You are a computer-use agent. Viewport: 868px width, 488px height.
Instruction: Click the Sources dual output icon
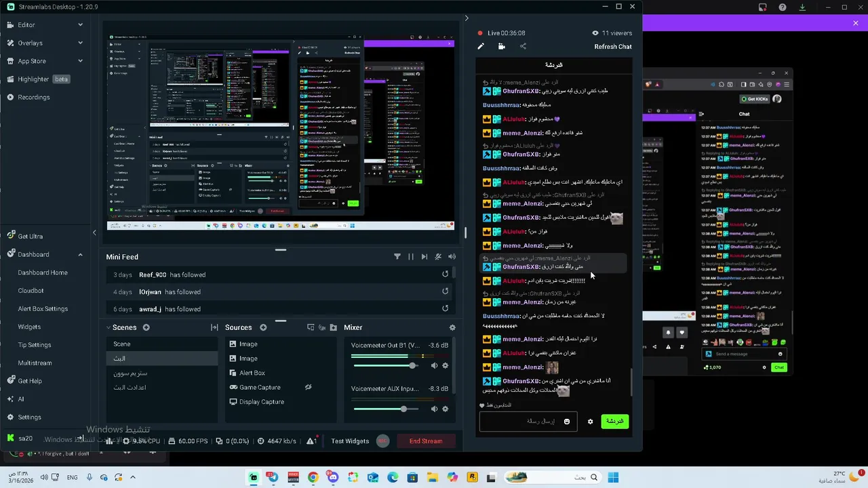point(311,327)
